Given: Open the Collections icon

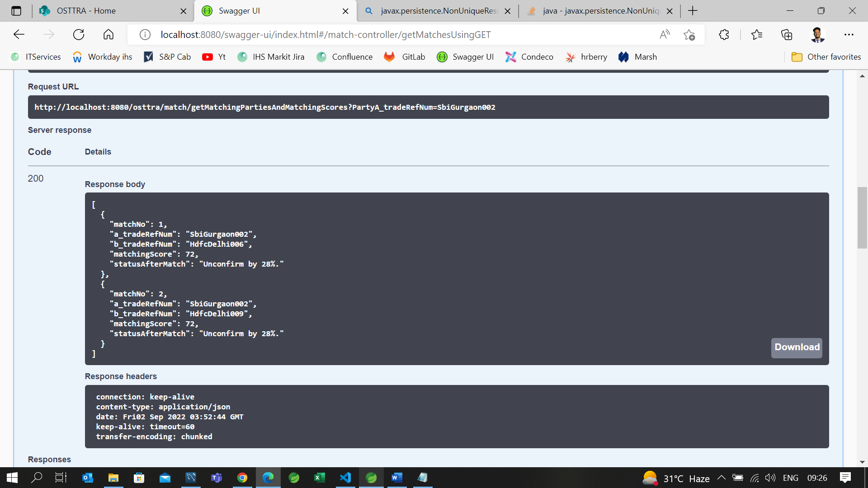Looking at the screenshot, I should point(787,34).
